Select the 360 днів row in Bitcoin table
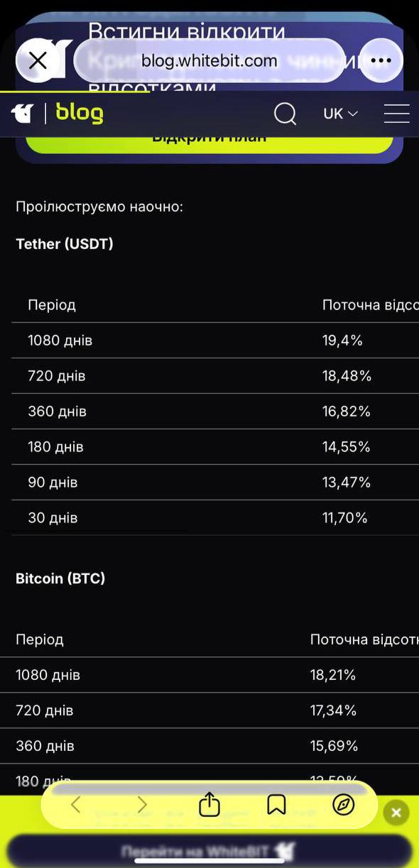This screenshot has height=868, width=419. (209, 746)
